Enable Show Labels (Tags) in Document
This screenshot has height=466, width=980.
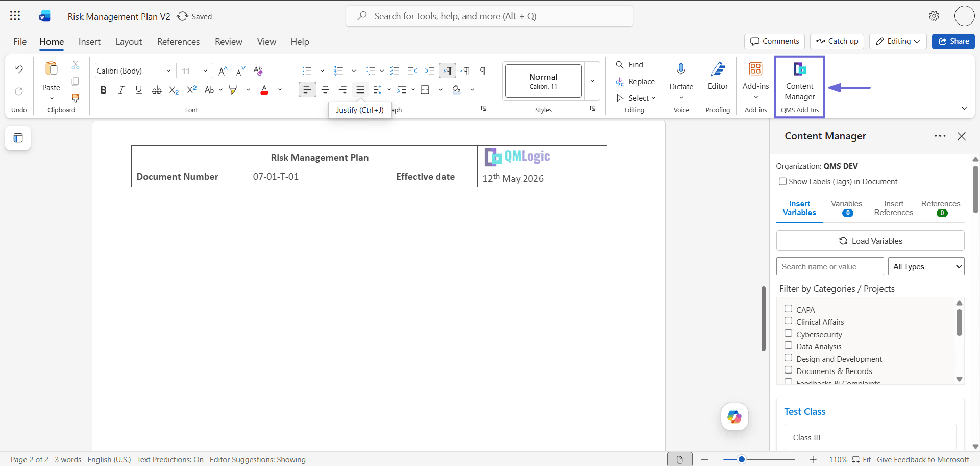point(782,181)
